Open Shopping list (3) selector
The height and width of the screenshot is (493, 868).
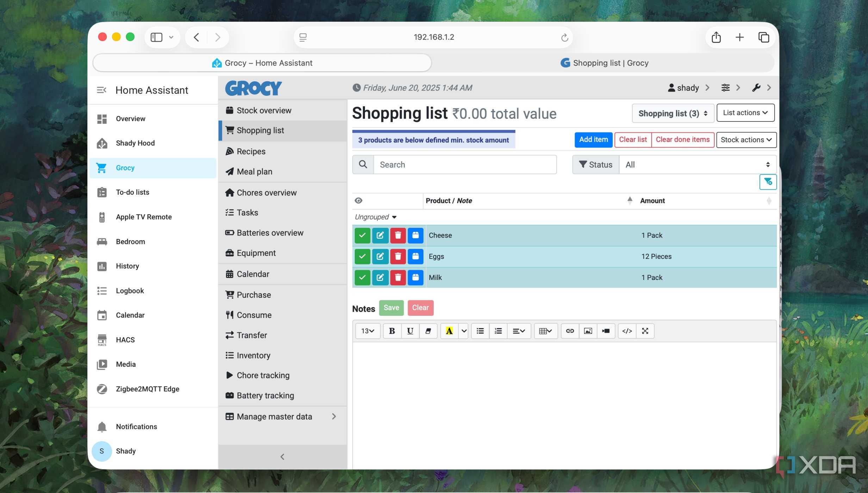tap(673, 113)
